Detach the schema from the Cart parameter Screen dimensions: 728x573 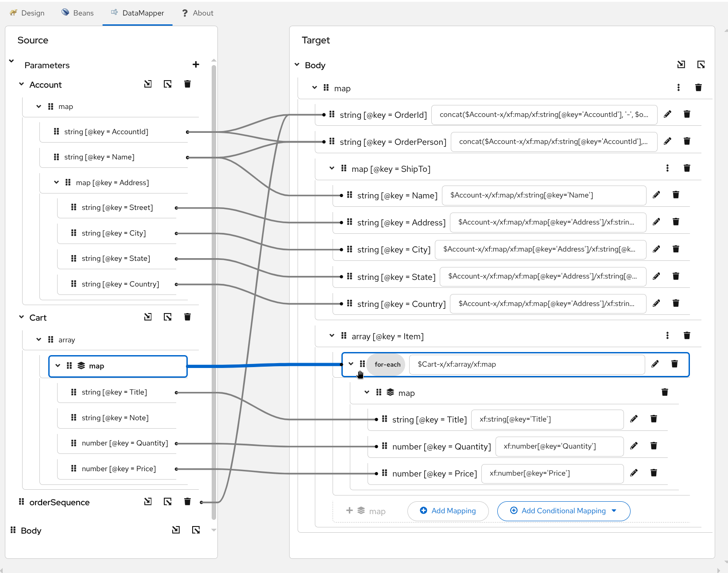coord(167,317)
